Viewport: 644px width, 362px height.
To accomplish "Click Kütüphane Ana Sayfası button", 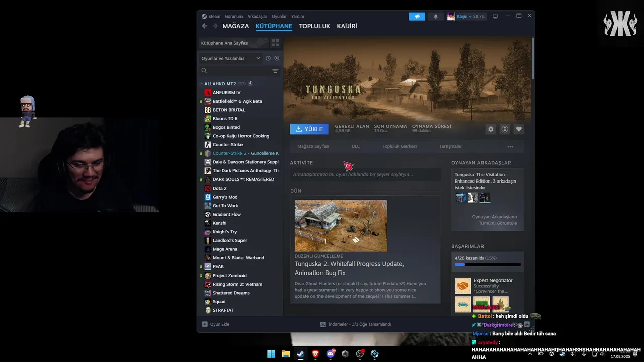I will click(234, 43).
